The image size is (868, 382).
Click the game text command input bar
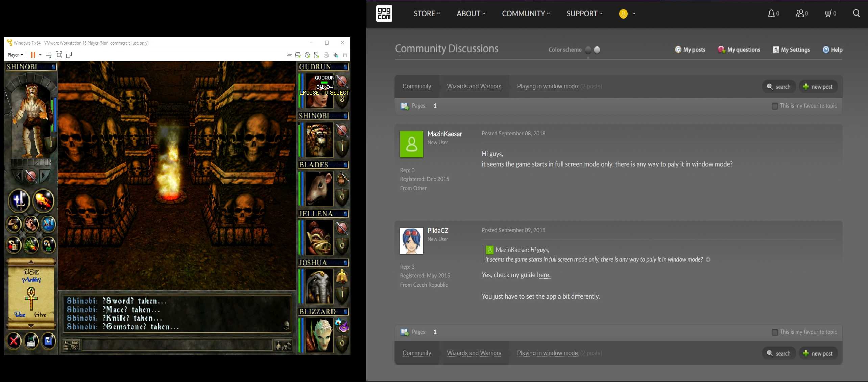click(x=177, y=345)
